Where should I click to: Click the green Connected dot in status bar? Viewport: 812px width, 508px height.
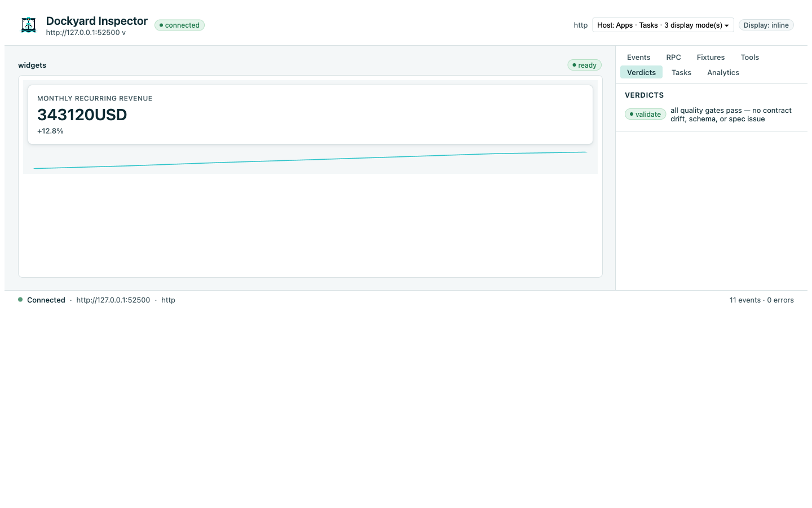[20, 300]
